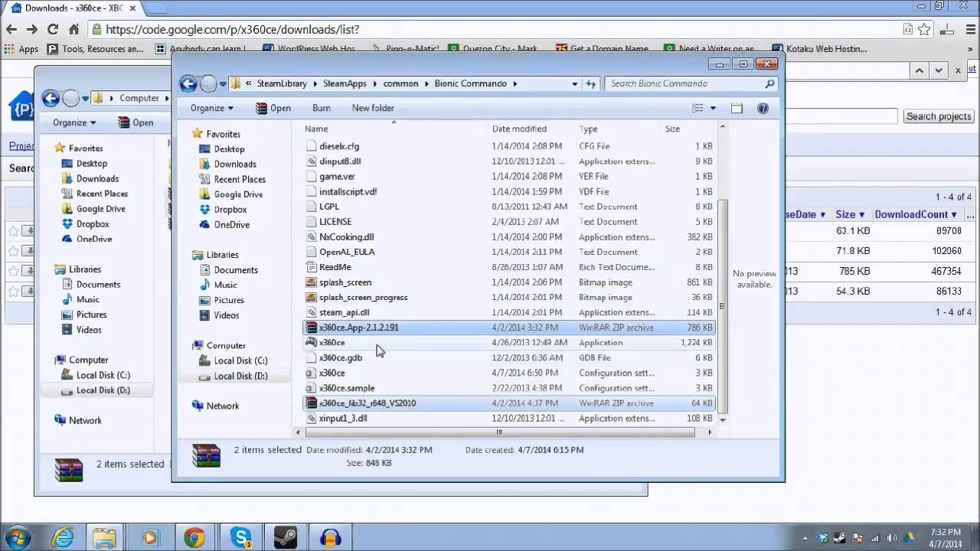Viewport: 980px width, 551px height.
Task: Click the refresh button beside the address bar
Action: pyautogui.click(x=591, y=83)
